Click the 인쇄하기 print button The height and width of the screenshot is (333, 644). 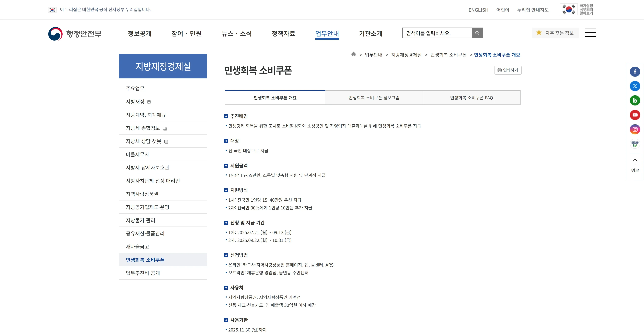click(x=508, y=70)
